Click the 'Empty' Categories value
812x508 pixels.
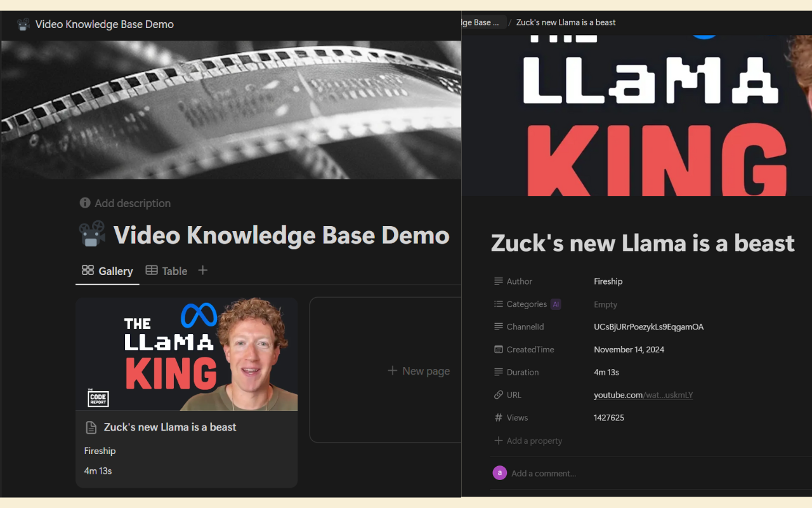[x=605, y=305]
